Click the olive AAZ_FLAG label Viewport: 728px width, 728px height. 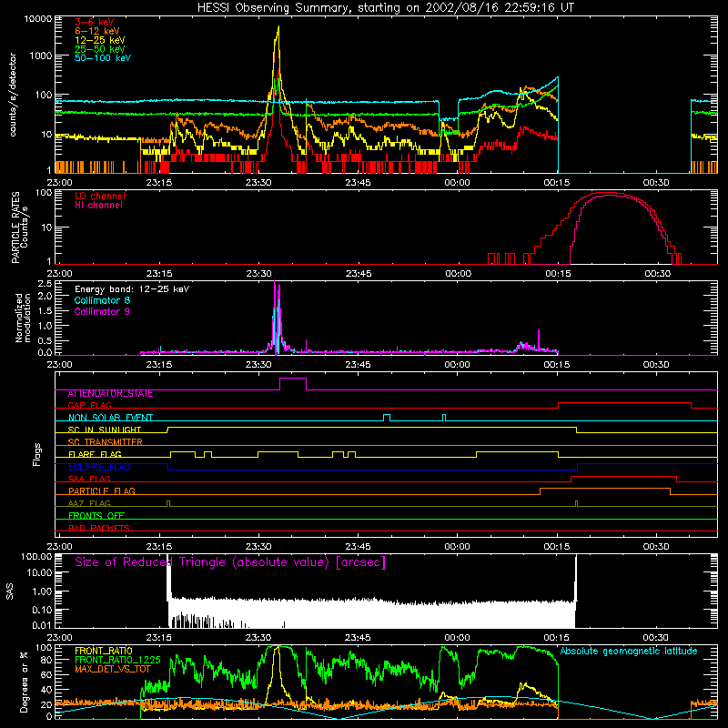(89, 503)
